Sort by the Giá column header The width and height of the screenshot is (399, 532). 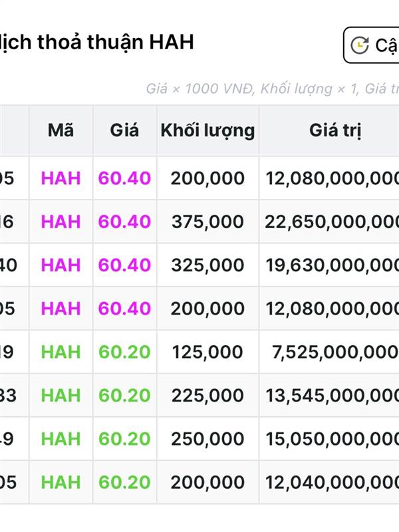click(124, 130)
